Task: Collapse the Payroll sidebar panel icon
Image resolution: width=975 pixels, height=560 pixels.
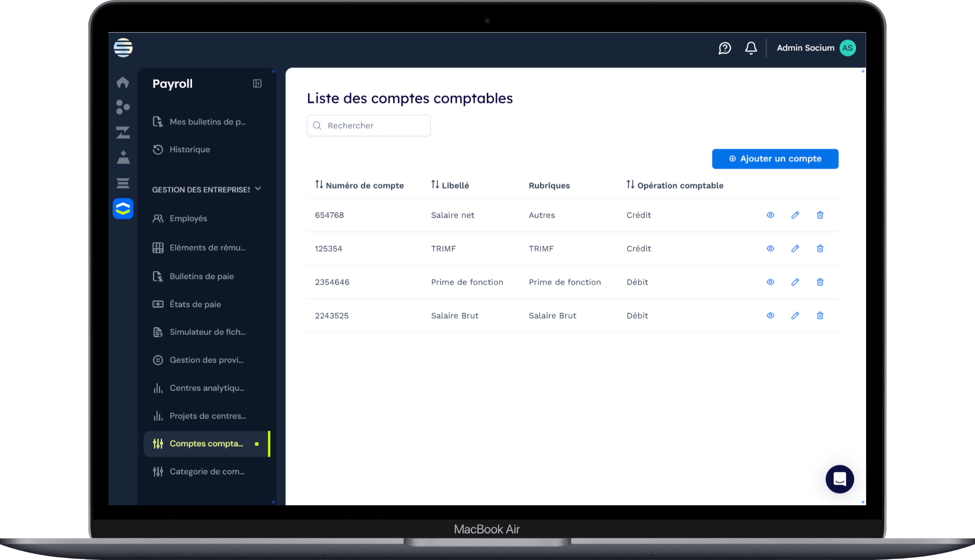Action: (x=257, y=84)
